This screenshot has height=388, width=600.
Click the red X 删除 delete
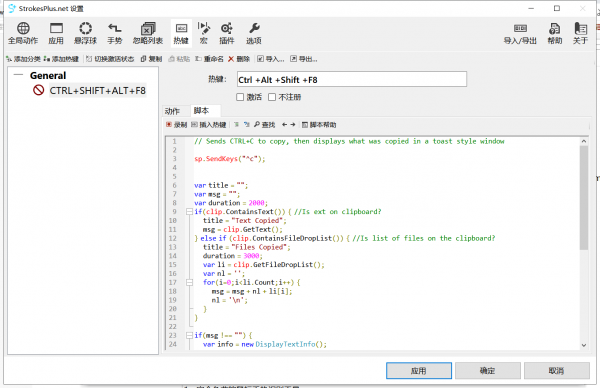(x=239, y=59)
